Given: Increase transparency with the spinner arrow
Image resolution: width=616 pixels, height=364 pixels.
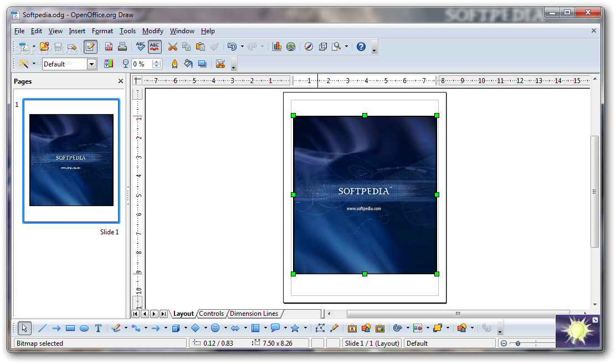Looking at the screenshot, I should point(157,61).
